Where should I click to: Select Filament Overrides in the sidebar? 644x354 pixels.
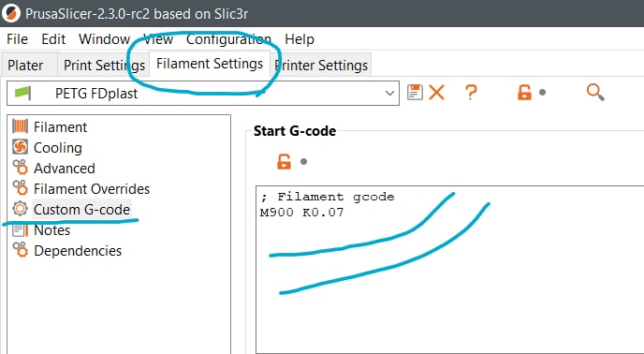(x=92, y=189)
